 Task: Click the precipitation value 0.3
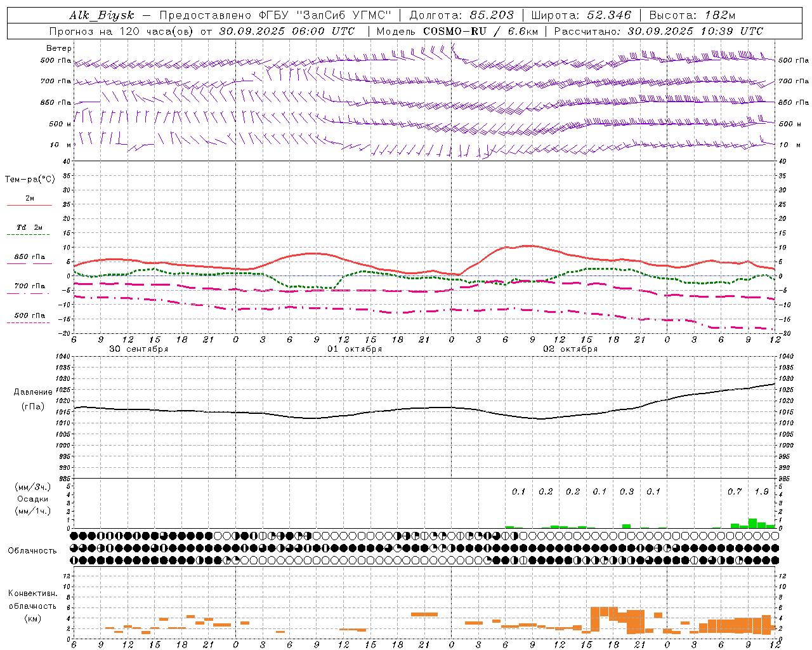pos(627,491)
